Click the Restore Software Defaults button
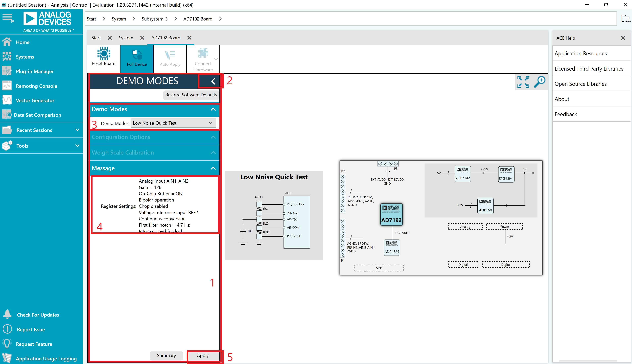Screen dimensions: 632x364 click(191, 95)
